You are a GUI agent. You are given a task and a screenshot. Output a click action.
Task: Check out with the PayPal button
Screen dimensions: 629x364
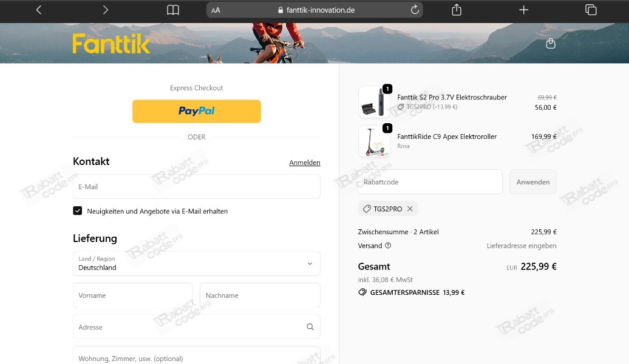pyautogui.click(x=197, y=111)
